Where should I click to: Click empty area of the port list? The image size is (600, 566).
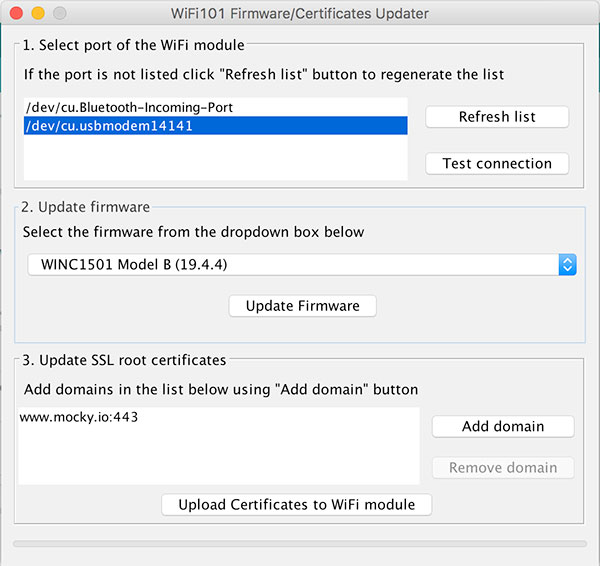point(215,160)
